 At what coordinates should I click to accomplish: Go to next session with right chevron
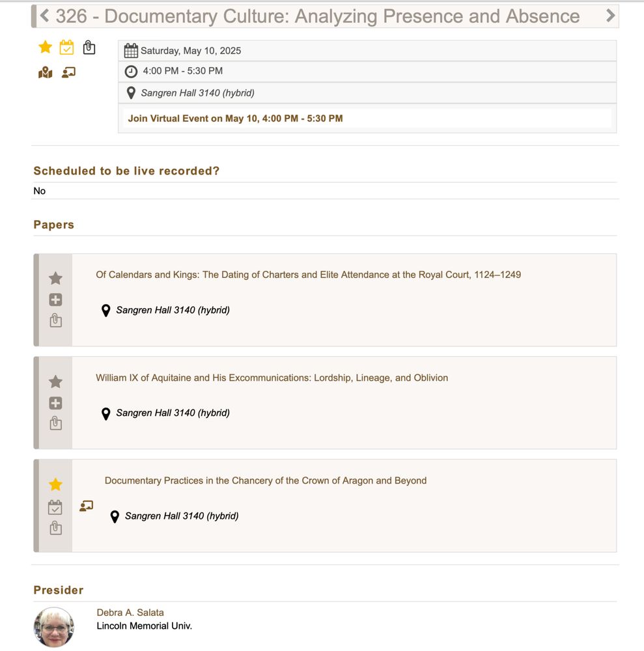click(610, 16)
